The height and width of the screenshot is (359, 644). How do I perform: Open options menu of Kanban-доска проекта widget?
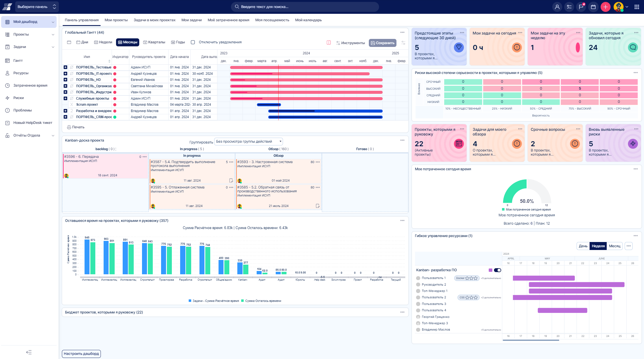pyautogui.click(x=402, y=140)
